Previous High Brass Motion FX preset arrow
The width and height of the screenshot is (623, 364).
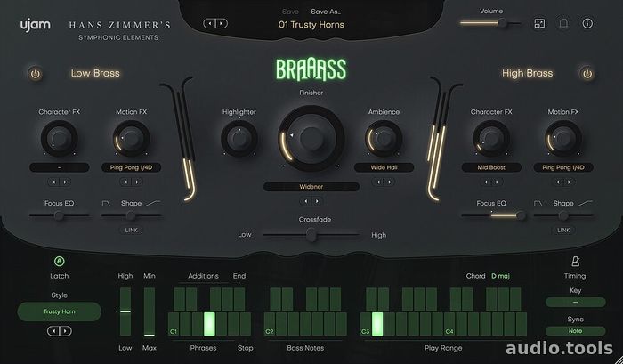557,182
